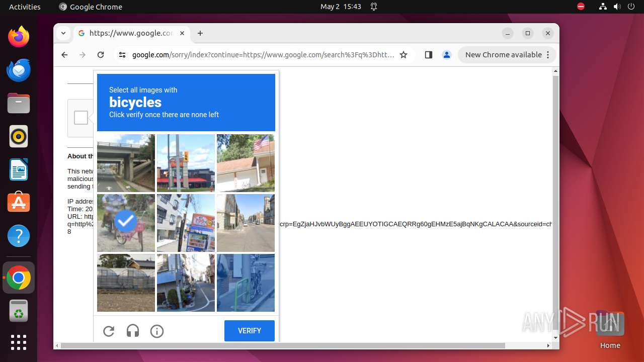This screenshot has width=644, height=362.
Task: Select the parked bicycles by railing tile
Action: [246, 283]
